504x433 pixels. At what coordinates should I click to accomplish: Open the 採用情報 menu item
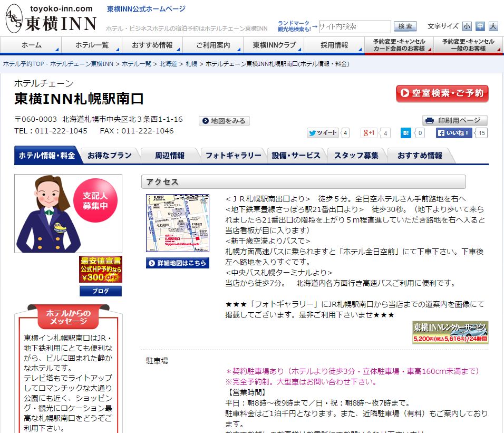point(334,45)
